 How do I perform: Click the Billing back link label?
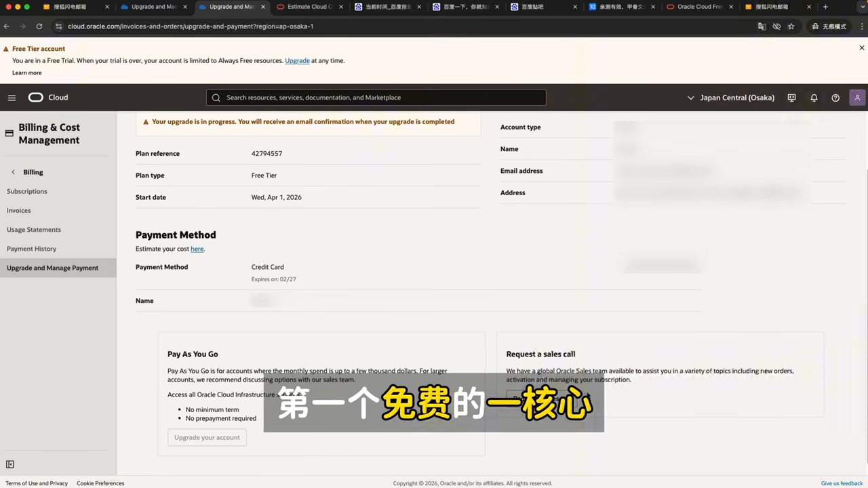(33, 172)
